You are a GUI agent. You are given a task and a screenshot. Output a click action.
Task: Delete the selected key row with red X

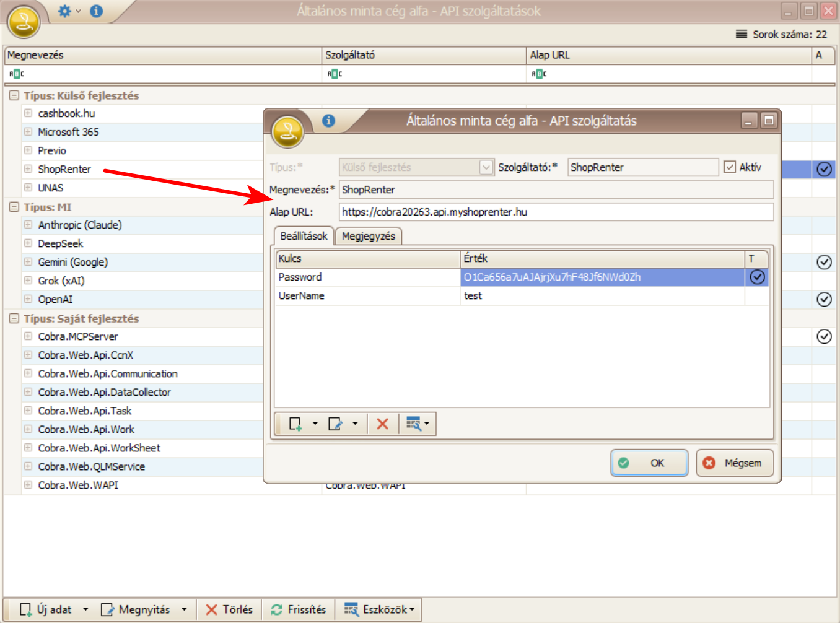383,424
